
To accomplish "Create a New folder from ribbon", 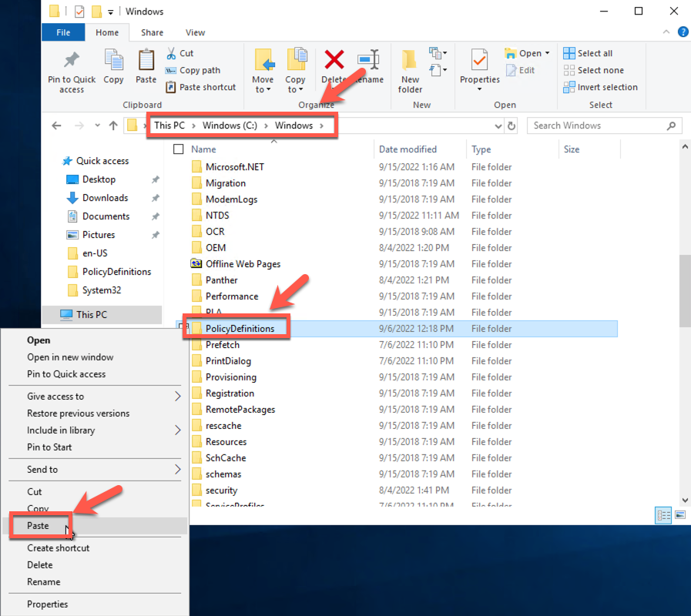I will pos(410,71).
